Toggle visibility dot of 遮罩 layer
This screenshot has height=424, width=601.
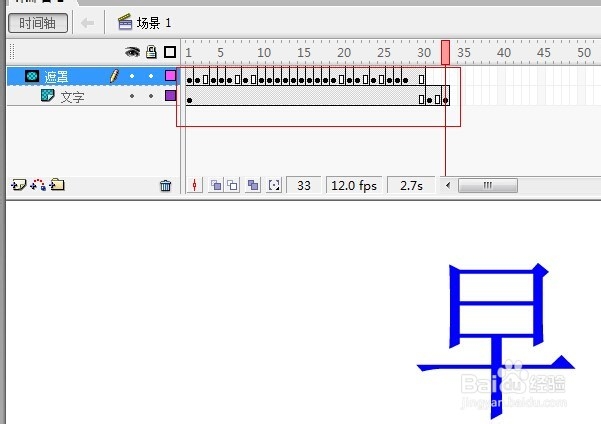click(132, 76)
